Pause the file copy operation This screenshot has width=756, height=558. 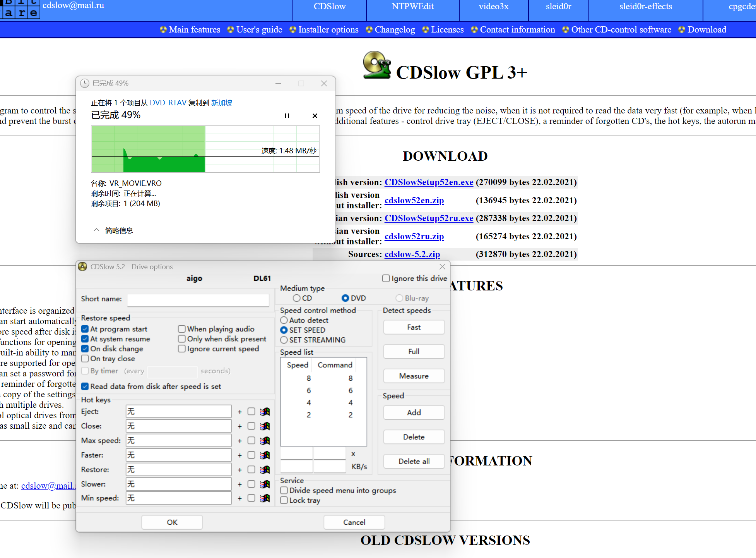287,115
